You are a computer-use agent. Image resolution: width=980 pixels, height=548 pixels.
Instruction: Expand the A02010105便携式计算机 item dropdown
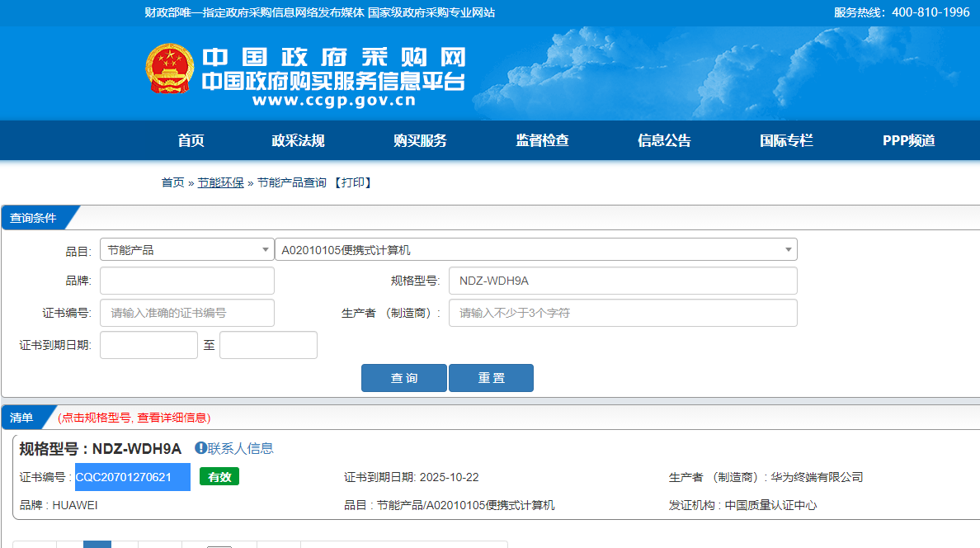(x=535, y=249)
